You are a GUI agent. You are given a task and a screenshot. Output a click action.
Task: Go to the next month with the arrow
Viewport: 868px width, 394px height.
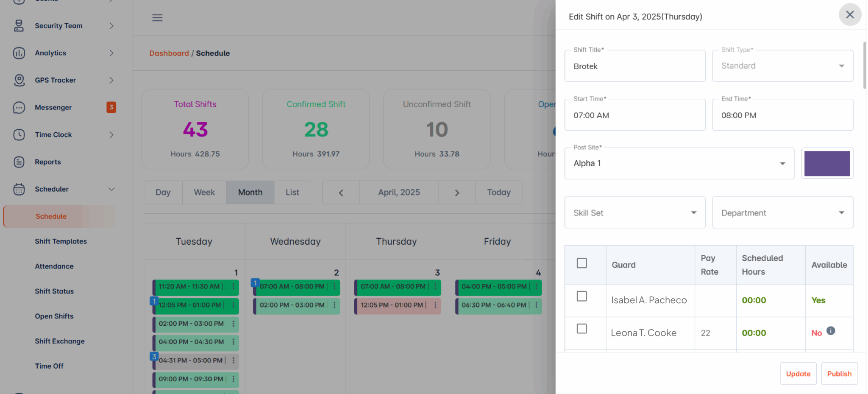pos(457,193)
